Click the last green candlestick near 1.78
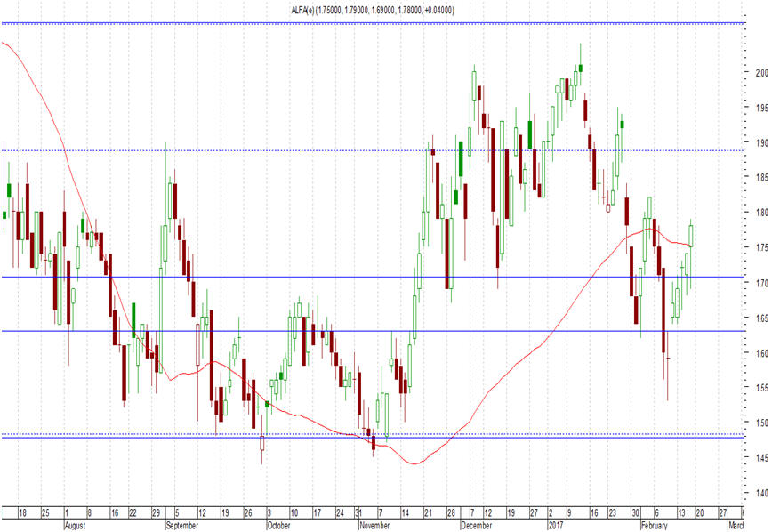Viewport: 772px width, 532px height. 691,236
